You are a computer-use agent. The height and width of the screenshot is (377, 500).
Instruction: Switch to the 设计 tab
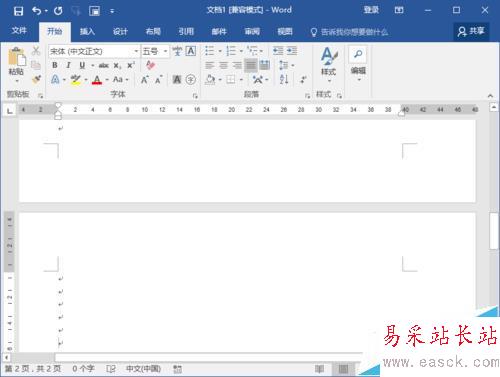[120, 32]
